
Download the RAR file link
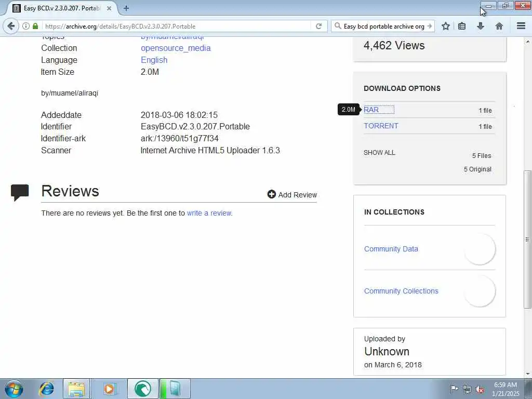pos(371,110)
